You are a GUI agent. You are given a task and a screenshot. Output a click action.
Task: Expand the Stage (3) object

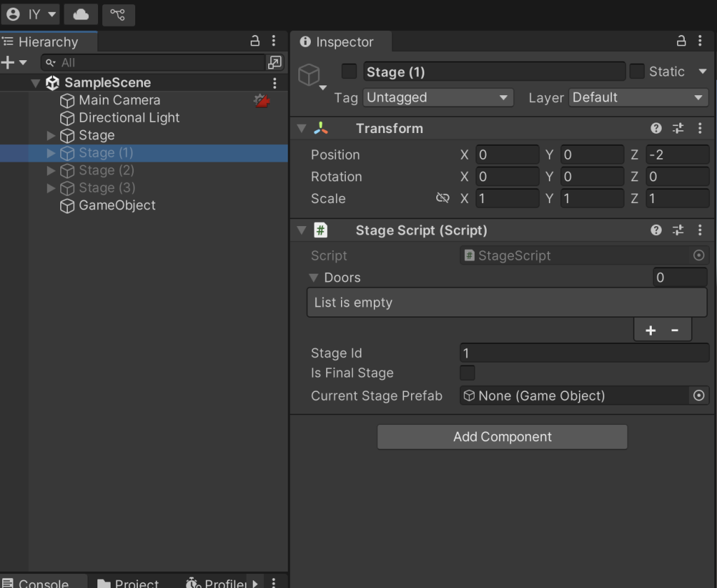(50, 188)
